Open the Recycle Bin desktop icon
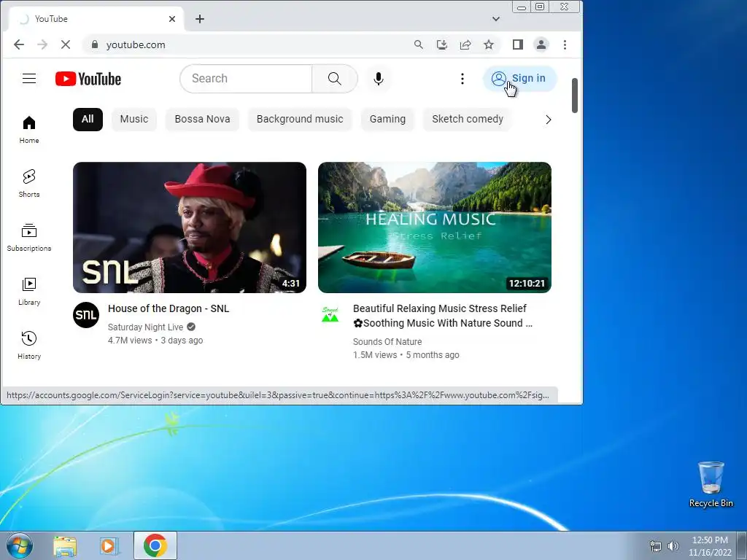The image size is (747, 560). [711, 484]
